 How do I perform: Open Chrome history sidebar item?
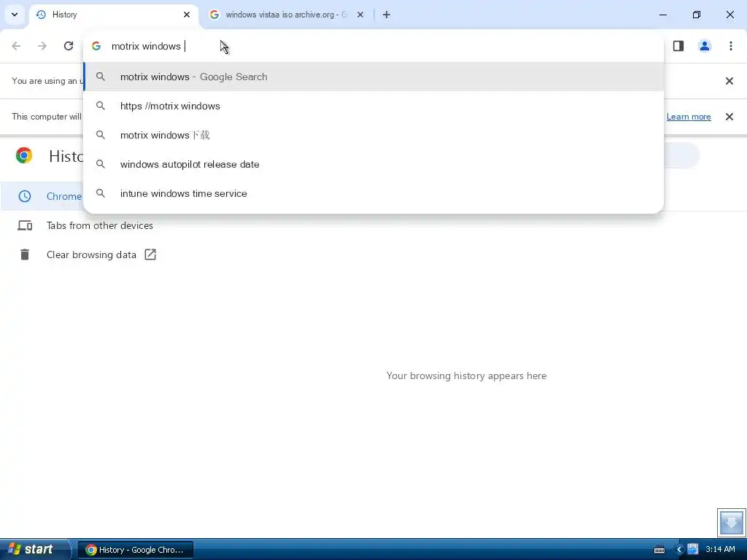pyautogui.click(x=43, y=196)
